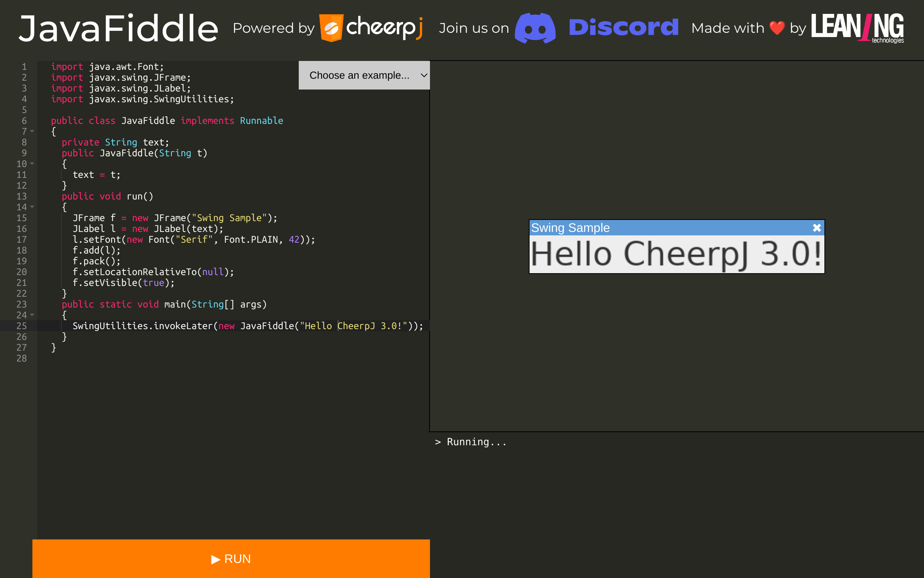Open the Choose an example dropdown

[x=363, y=75]
